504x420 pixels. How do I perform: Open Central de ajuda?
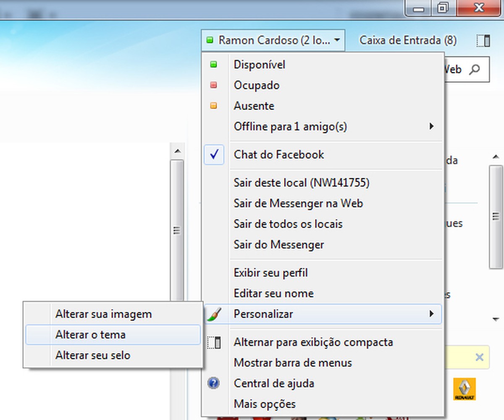pos(323,383)
